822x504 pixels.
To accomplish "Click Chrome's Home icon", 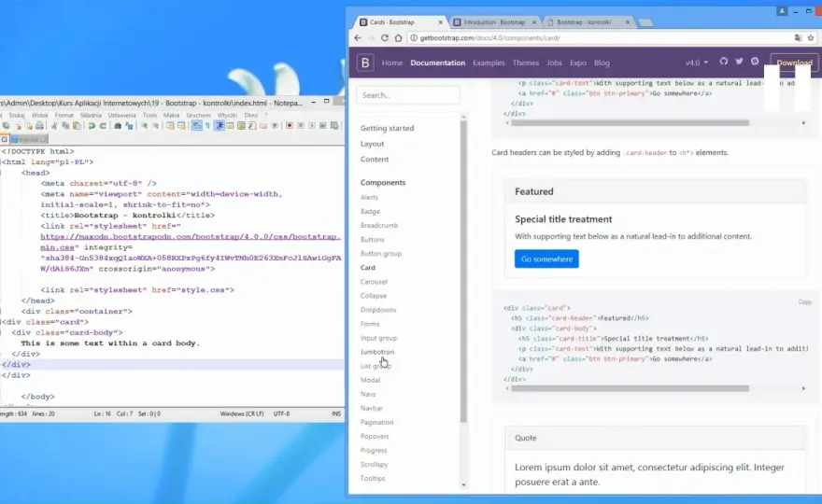I will (x=399, y=37).
